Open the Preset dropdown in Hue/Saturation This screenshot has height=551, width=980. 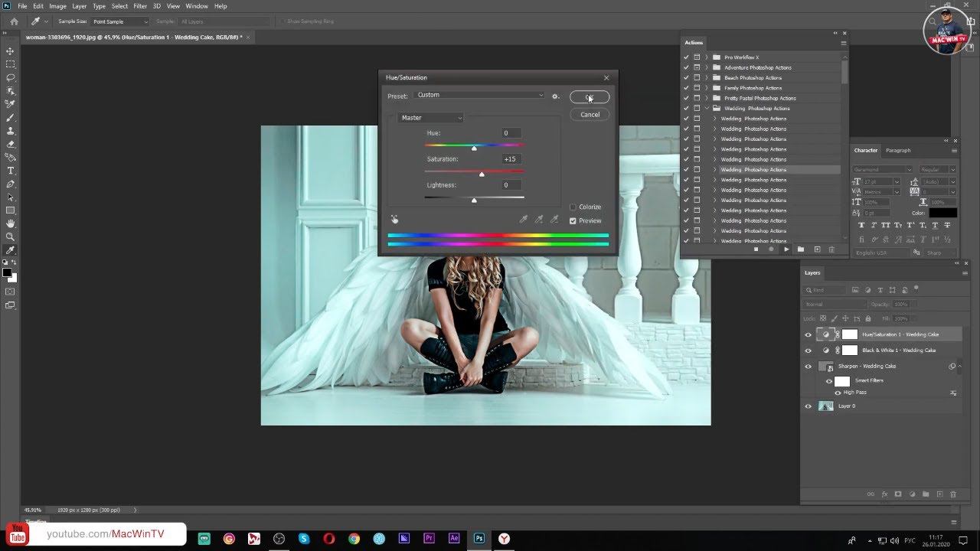[479, 95]
